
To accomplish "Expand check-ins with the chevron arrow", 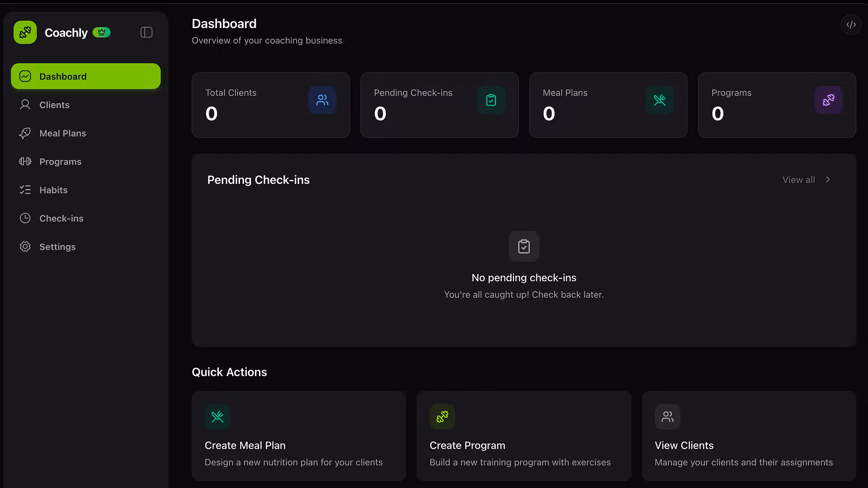I will (828, 179).
